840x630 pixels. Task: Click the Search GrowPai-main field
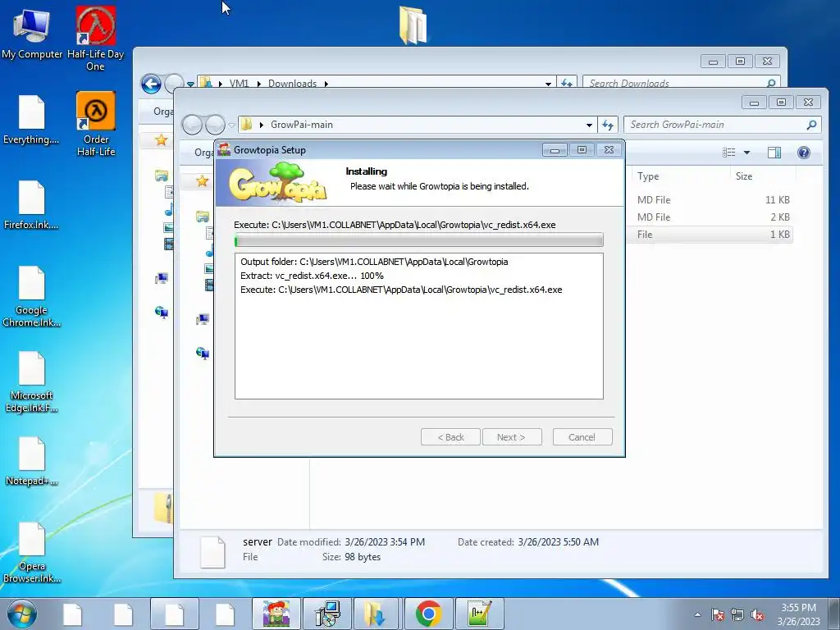click(x=723, y=125)
